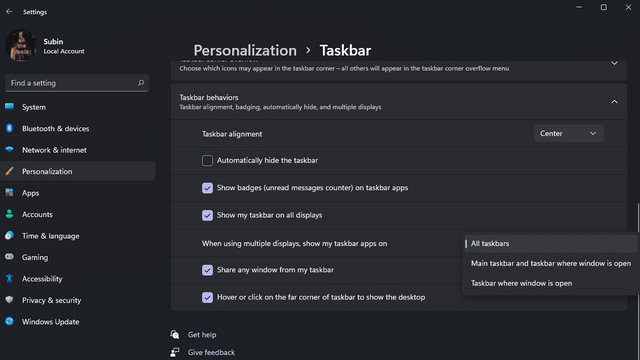Click the Find a setting search field
Screen dimensions: 640x360
pos(77,83)
